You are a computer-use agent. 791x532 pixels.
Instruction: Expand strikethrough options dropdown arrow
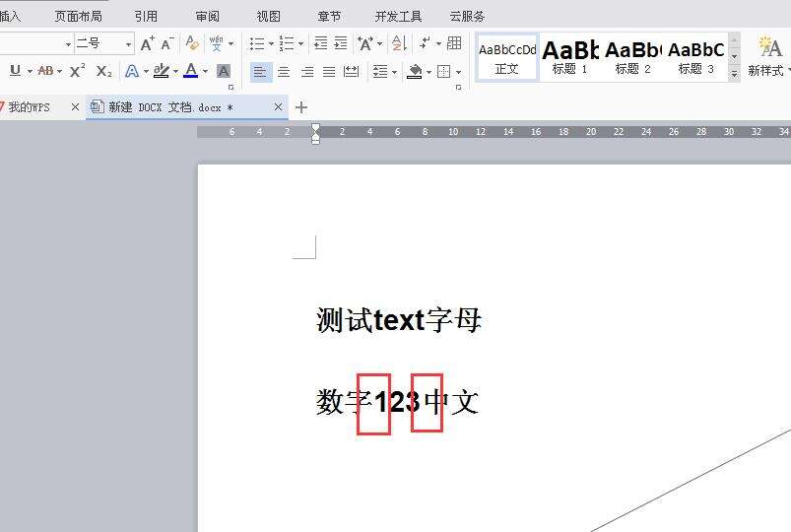point(59,72)
